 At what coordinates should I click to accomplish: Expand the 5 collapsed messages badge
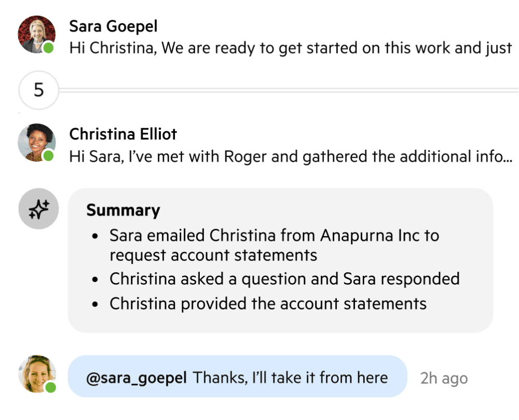tap(39, 90)
